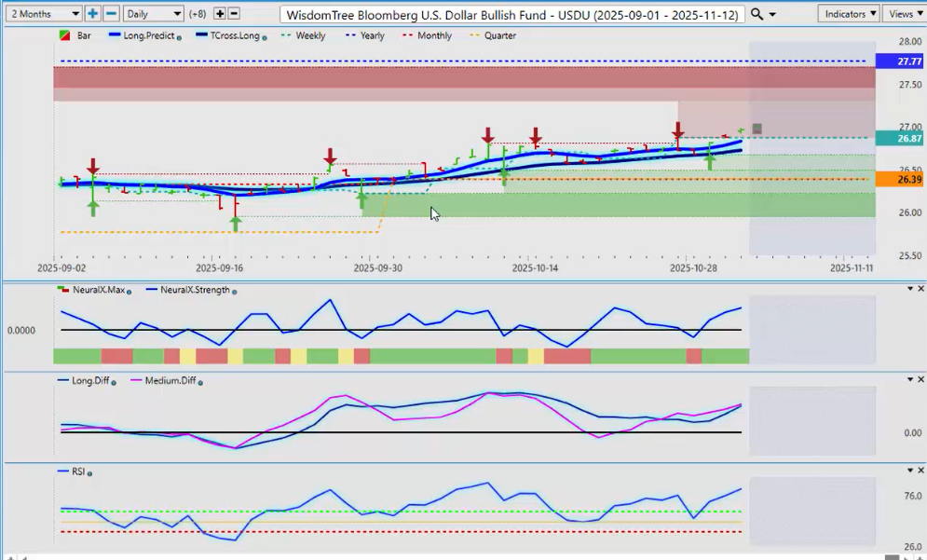Close the Long.Diff indicator panel
This screenshot has width=927, height=560.
click(920, 380)
